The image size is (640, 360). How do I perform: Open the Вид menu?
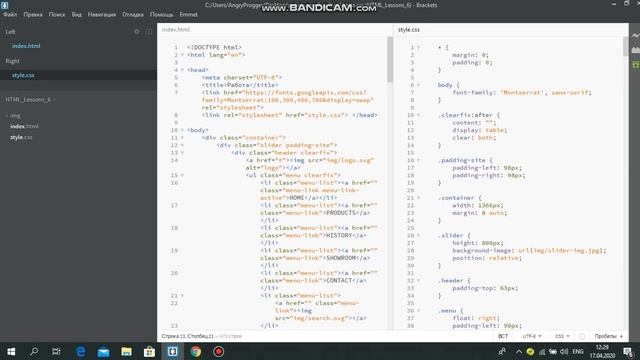(76, 14)
